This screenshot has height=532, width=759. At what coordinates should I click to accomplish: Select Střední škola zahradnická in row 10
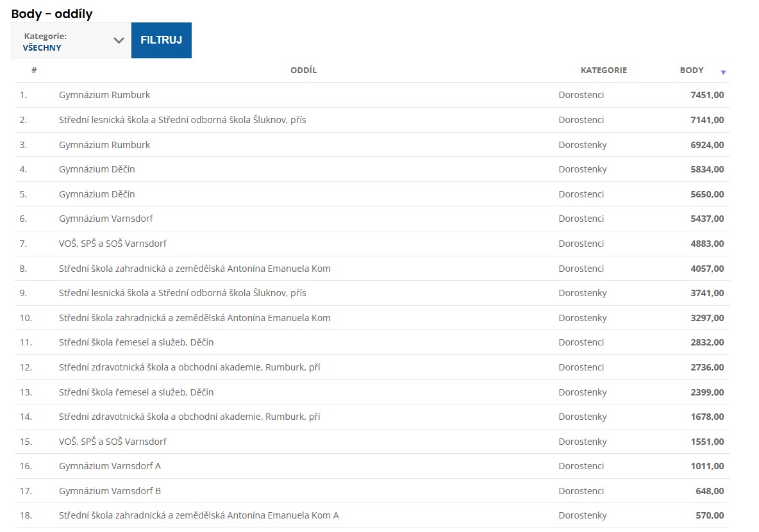click(x=195, y=318)
